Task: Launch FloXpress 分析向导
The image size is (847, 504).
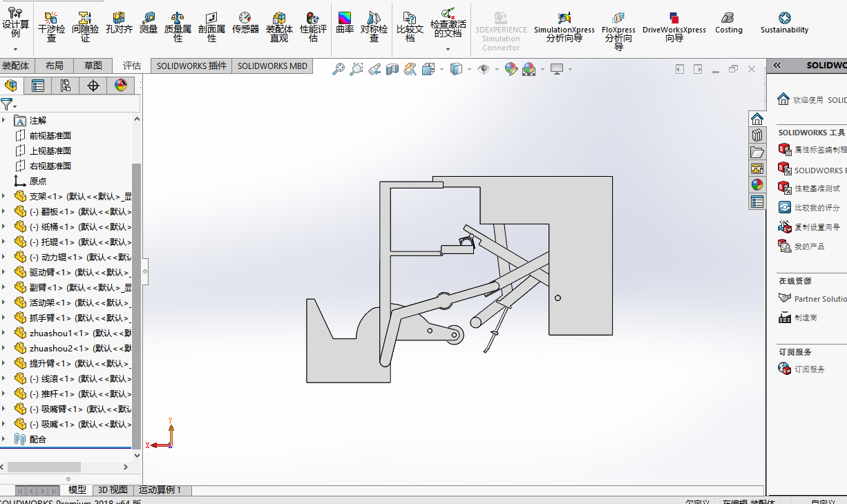Action: pos(618,30)
